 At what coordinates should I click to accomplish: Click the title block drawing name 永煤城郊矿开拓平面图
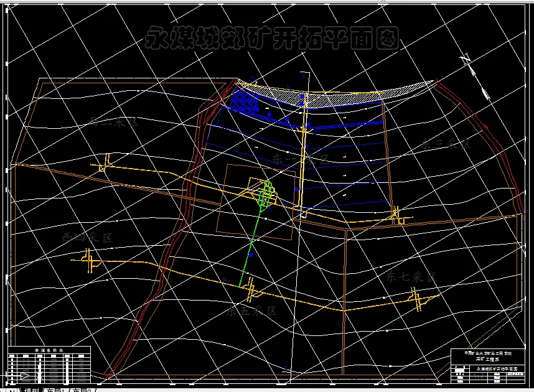[x=497, y=369]
